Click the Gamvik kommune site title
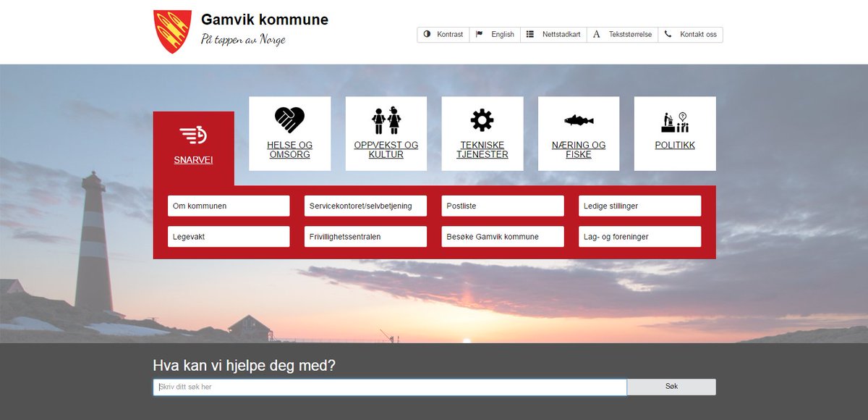Image resolution: width=868 pixels, height=420 pixels. (265, 20)
